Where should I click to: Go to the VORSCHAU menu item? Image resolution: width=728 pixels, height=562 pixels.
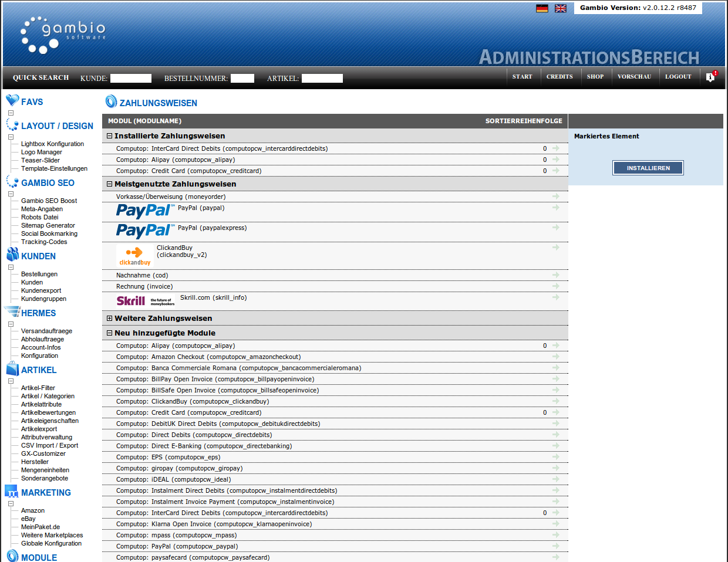pyautogui.click(x=634, y=77)
